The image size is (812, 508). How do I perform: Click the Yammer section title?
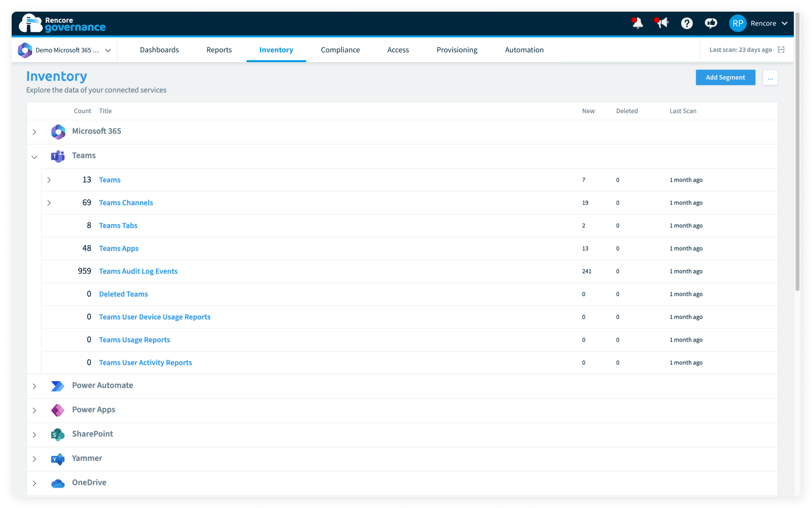(x=87, y=459)
